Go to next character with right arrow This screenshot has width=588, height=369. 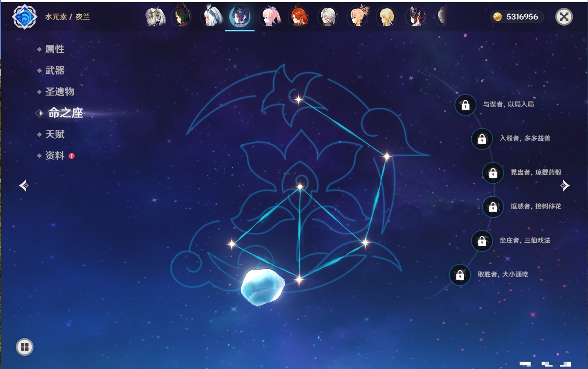coord(565,186)
